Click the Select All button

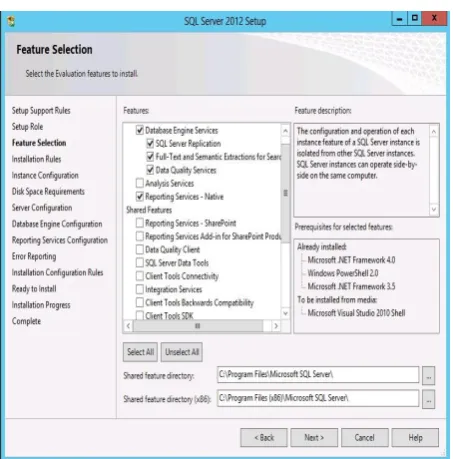(140, 352)
